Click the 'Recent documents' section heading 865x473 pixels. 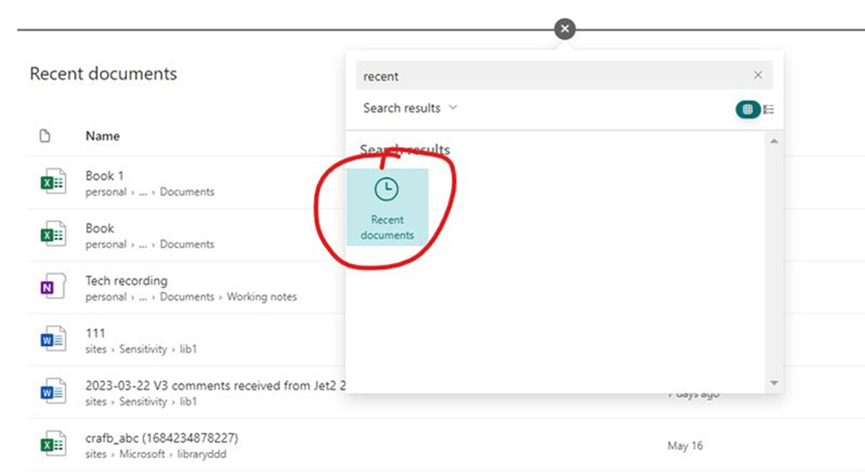pos(103,73)
